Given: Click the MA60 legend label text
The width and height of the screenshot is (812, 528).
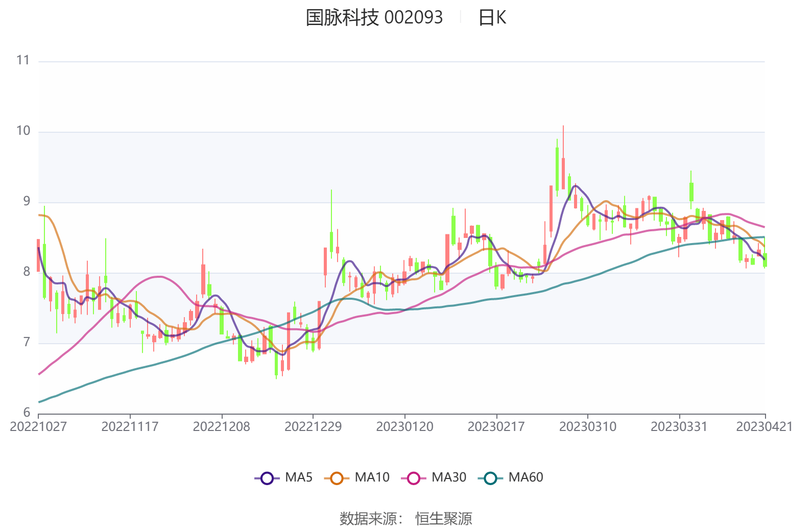Looking at the screenshot, I should [526, 477].
